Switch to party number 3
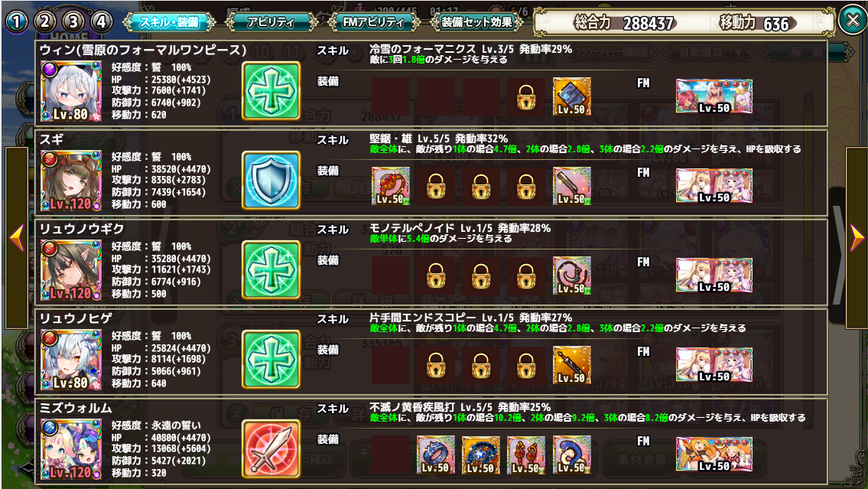868x489 pixels. [x=73, y=21]
